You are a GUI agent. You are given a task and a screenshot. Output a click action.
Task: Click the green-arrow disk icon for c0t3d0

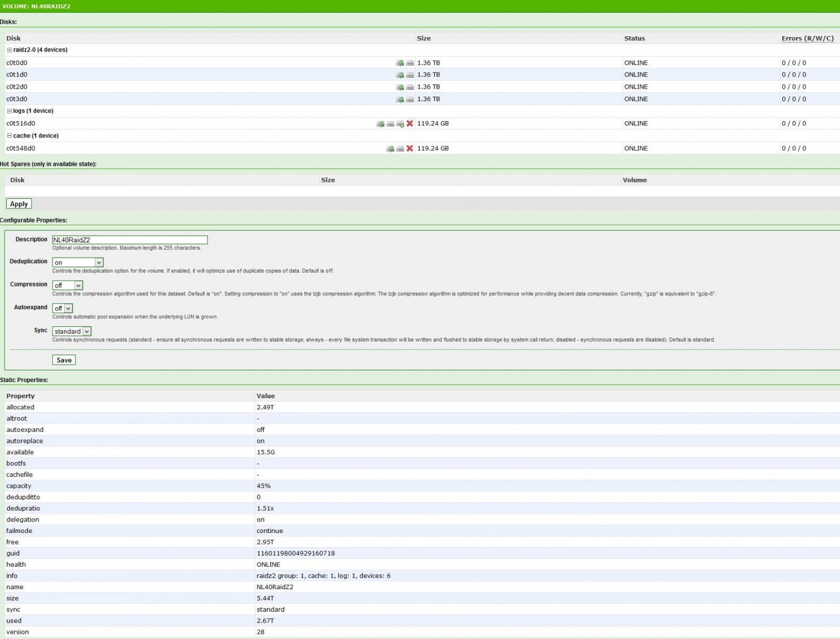[x=400, y=99]
